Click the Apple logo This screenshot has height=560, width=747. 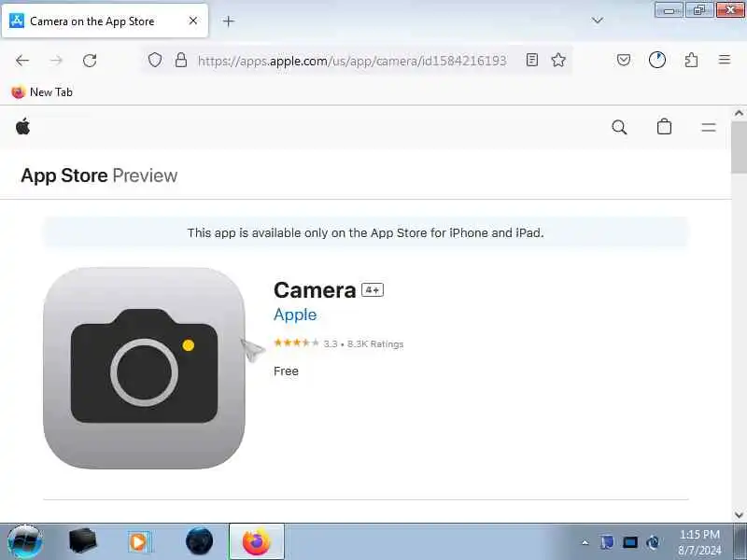(x=22, y=127)
